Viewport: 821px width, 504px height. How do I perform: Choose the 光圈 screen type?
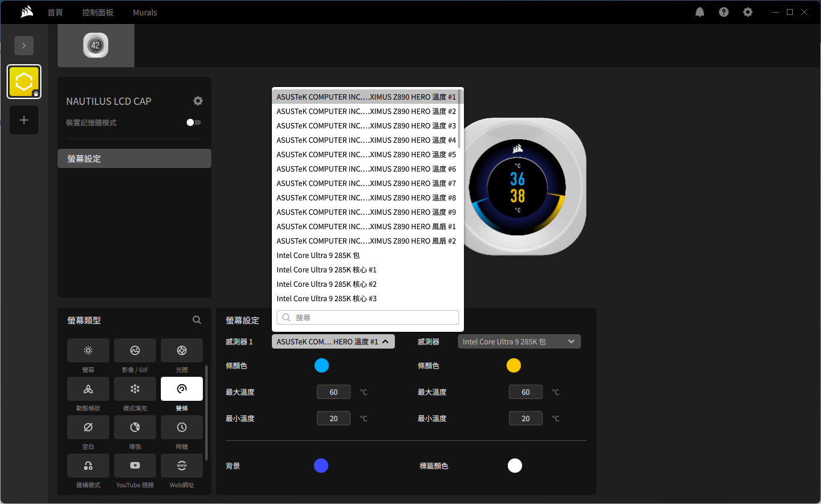coord(182,350)
